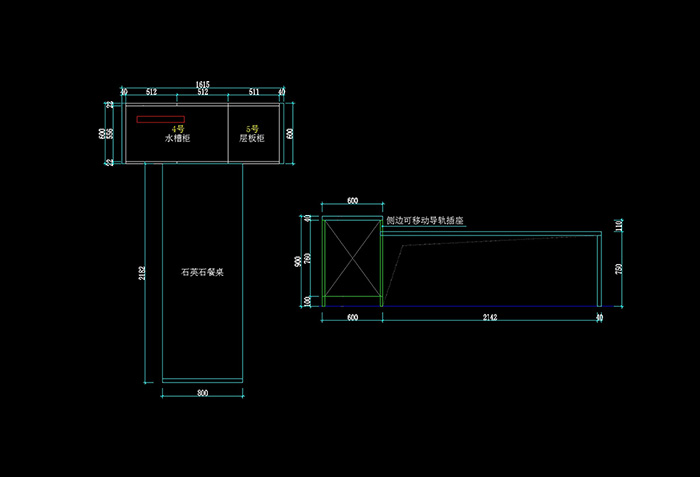Select the 750 dimension at right table leg
This screenshot has height=477, width=700.
point(620,270)
